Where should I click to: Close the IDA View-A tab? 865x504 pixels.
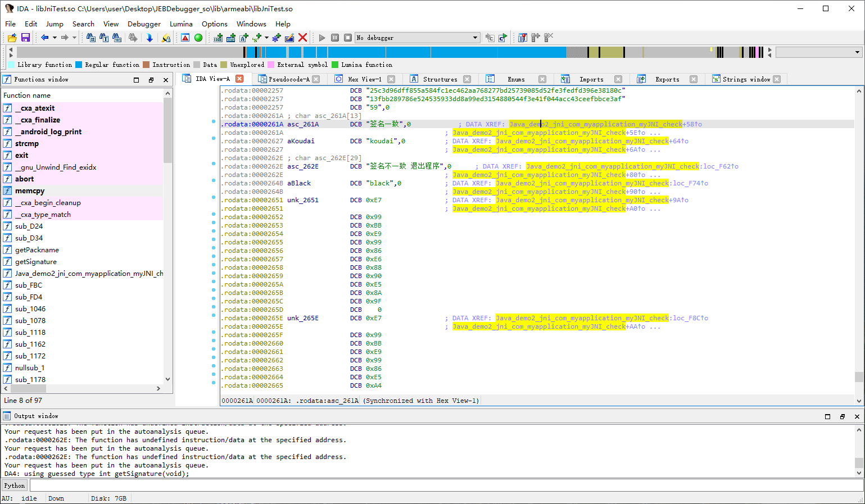coord(239,79)
